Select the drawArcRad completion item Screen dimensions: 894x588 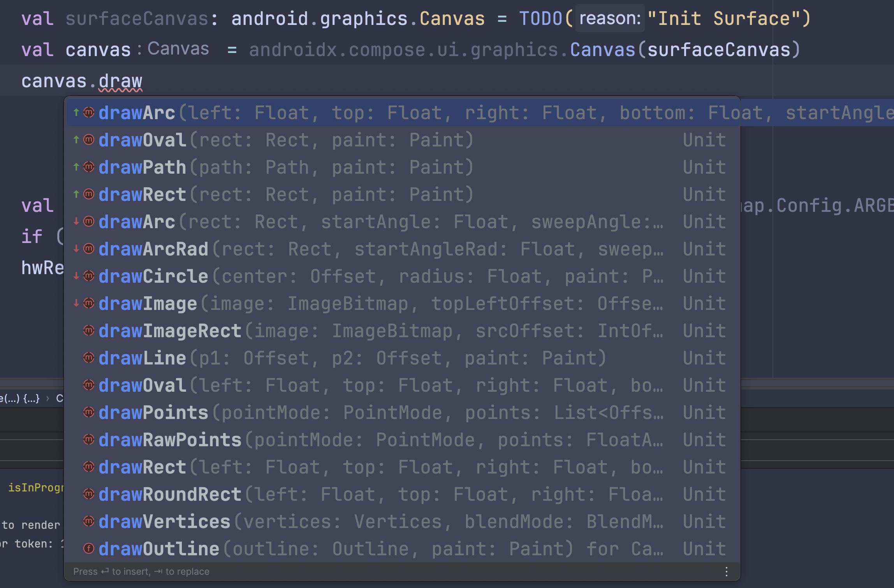(350, 249)
